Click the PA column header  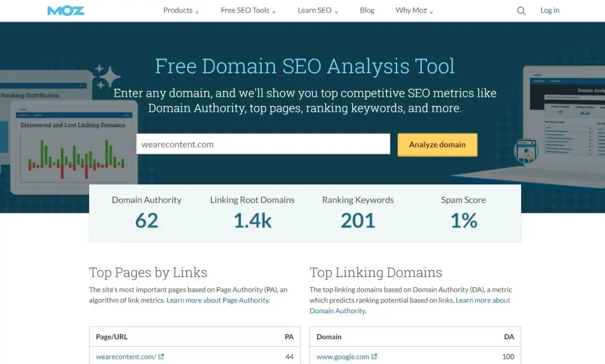tap(289, 337)
